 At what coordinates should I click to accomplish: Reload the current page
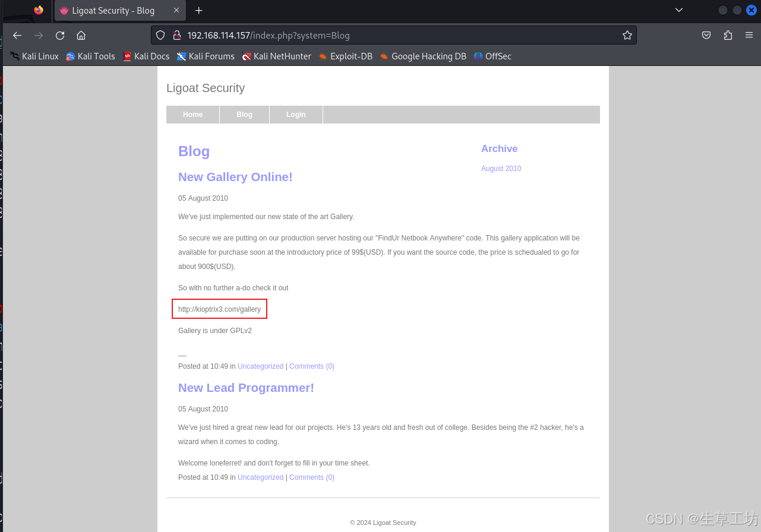tap(60, 36)
